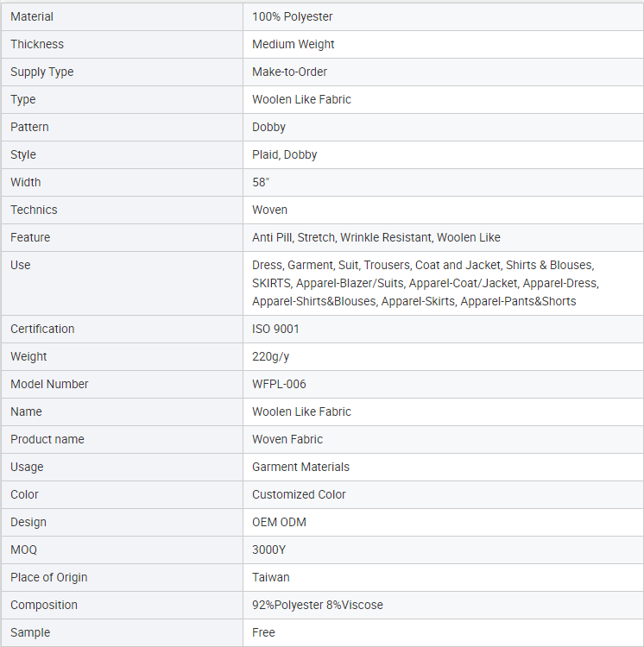644x647 pixels.
Task: Select the WFPL-006 model number
Action: tap(279, 385)
